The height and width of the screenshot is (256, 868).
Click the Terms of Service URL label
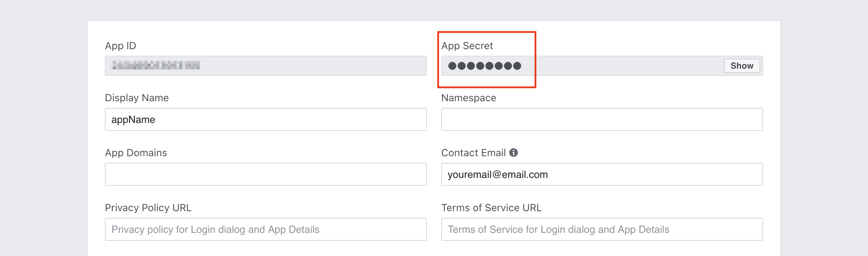pos(492,208)
